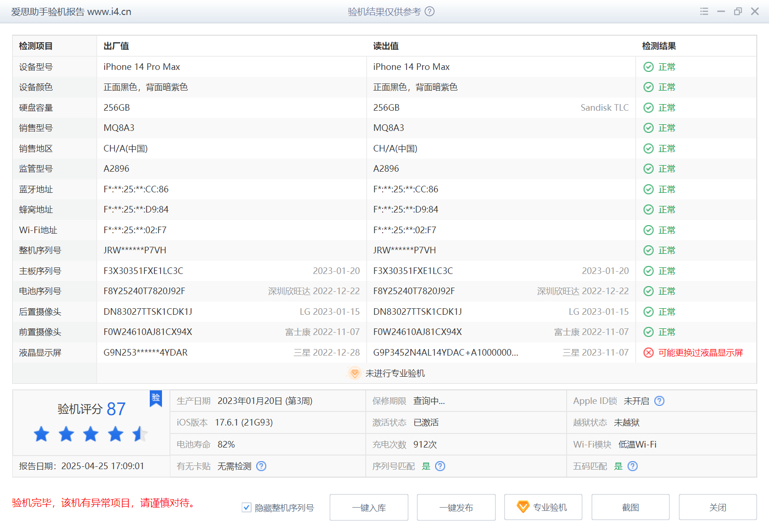Screen dimensions: 769x532
Task: Click the green check icon in 蓝牙地址 row
Action: click(x=648, y=189)
